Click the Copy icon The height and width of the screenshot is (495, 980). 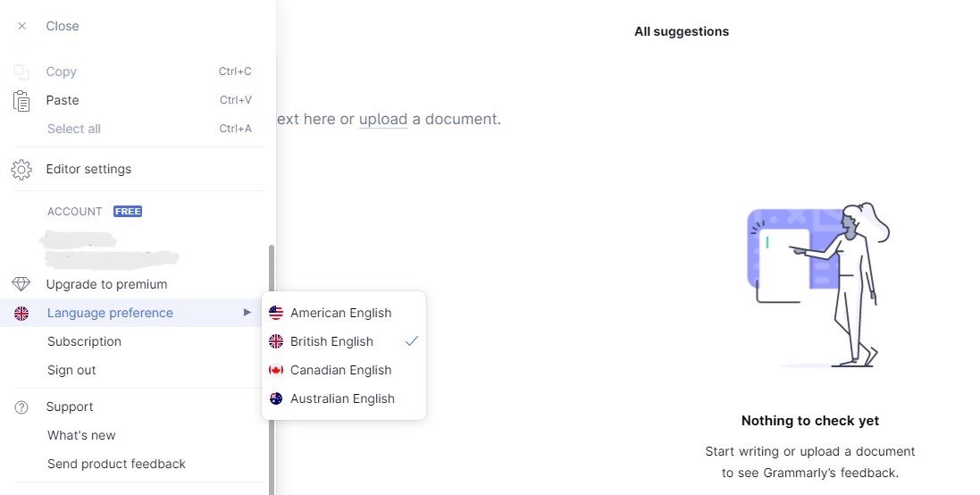[21, 71]
